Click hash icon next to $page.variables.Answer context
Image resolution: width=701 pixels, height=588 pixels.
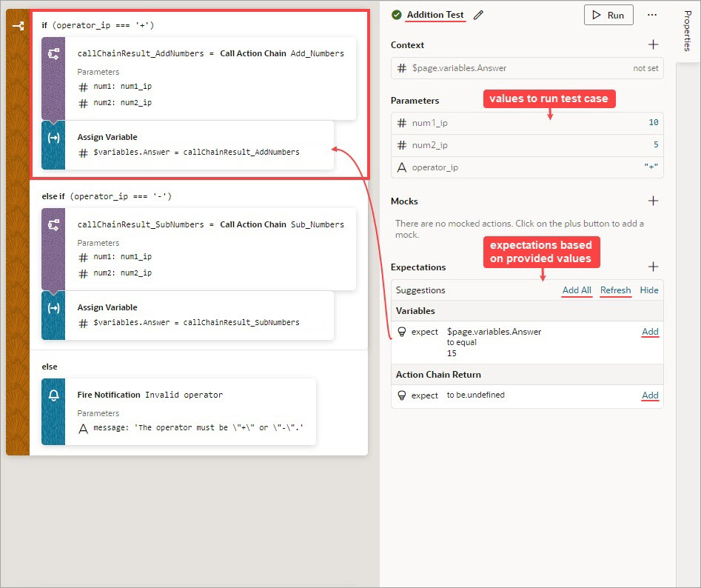tap(402, 68)
